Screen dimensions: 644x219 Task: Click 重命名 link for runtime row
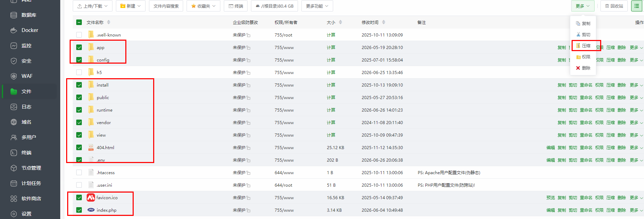pos(586,110)
